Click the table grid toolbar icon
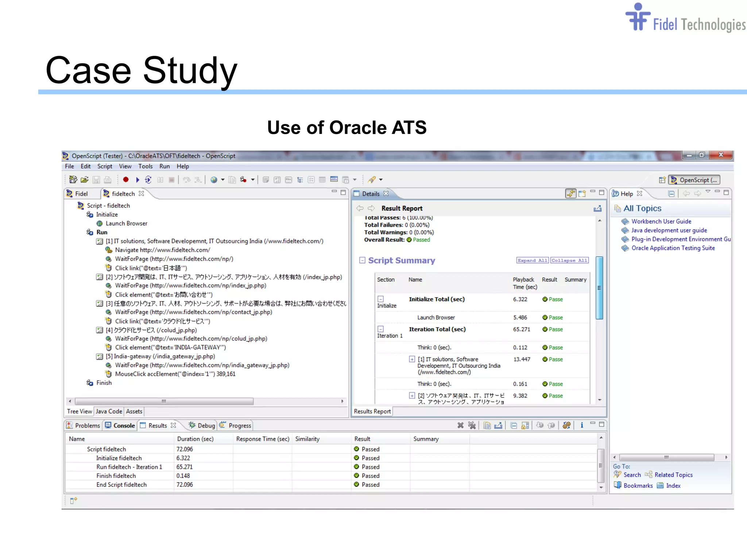This screenshot has height=560, width=747. pyautogui.click(x=322, y=179)
